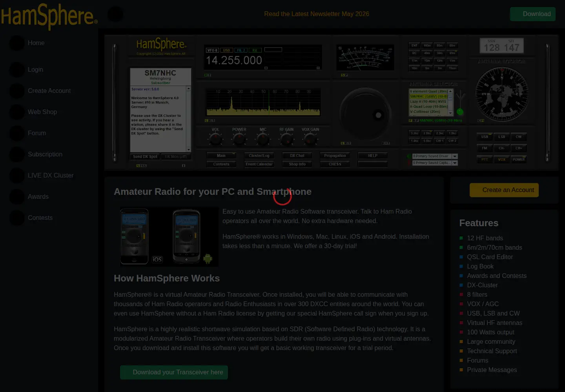Screen dimensions: 565x392
Task: Click the icon next to Create Account in sidebar
Action: (x=17, y=91)
